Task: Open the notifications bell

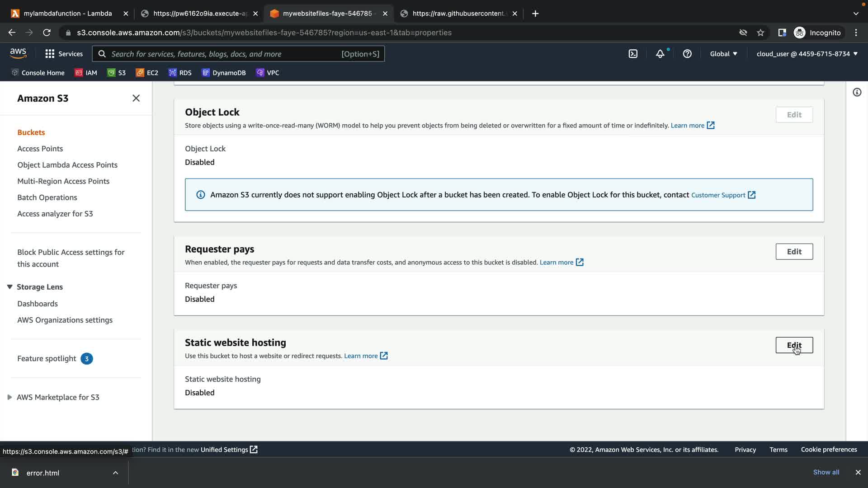Action: (660, 54)
